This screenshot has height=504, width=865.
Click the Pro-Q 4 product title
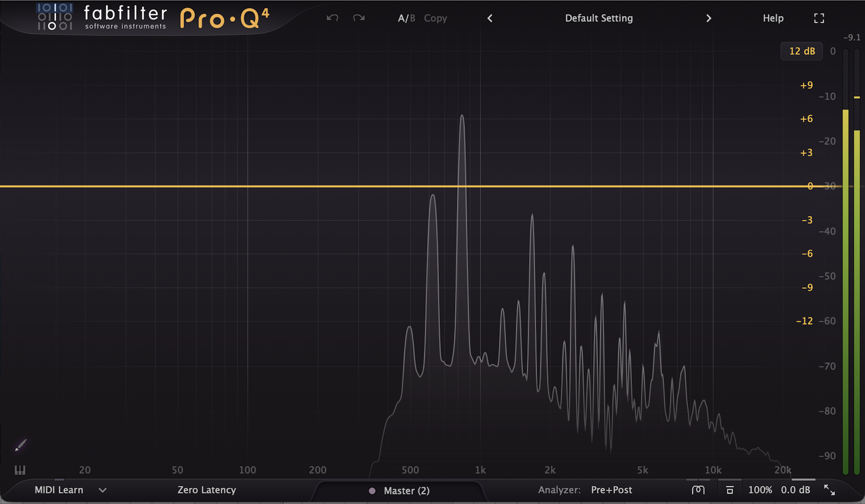click(x=225, y=18)
